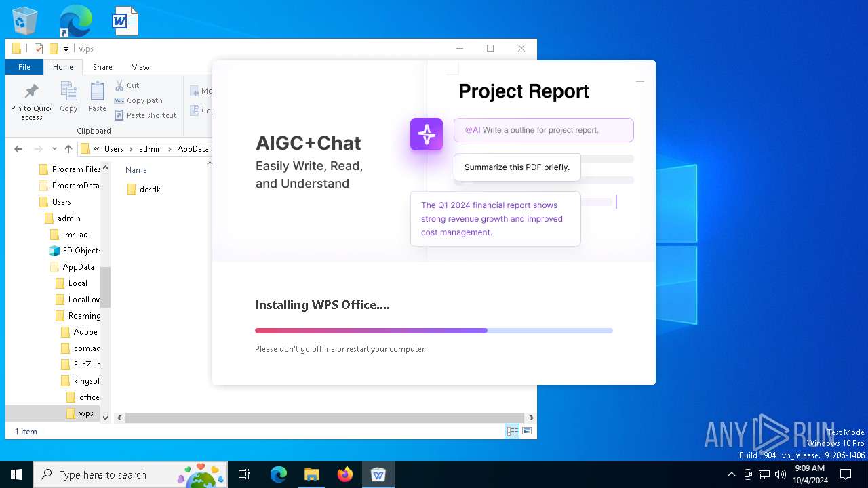Click the @AI Write a outline field
The height and width of the screenshot is (488, 868).
(x=544, y=130)
